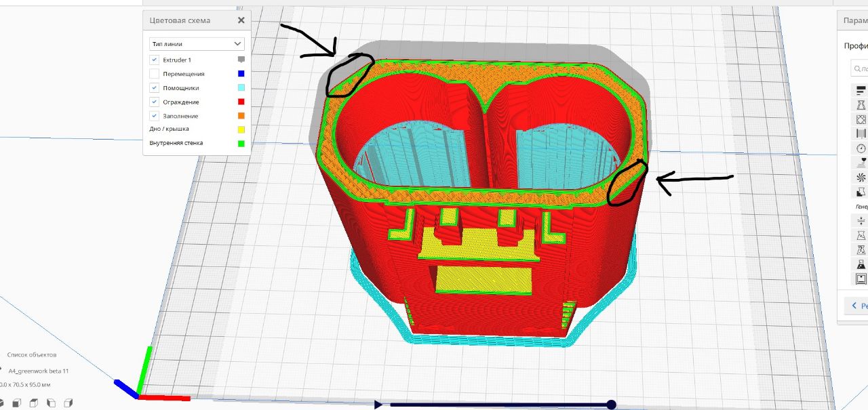Switch to front view cube icon
Viewport: 868px width, 410px height.
16,403
